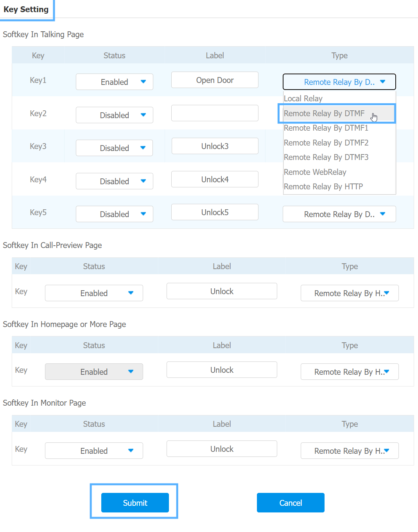Open the Key1 Status dropdown
This screenshot has height=532, width=418.
pos(114,82)
